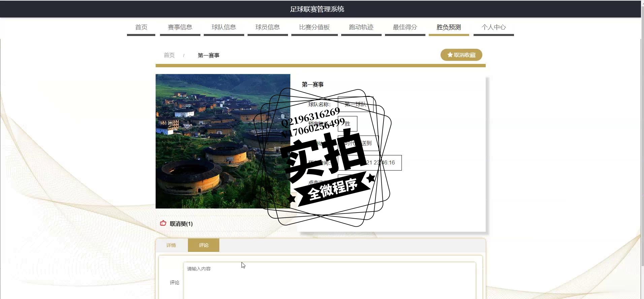Click the star icon in 取消收藏
Screen dimensions: 644x299
point(450,55)
